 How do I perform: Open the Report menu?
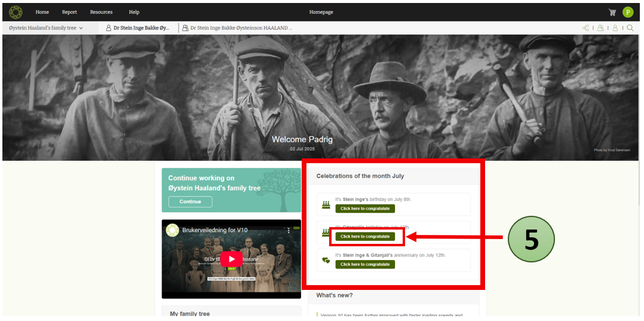pyautogui.click(x=69, y=12)
